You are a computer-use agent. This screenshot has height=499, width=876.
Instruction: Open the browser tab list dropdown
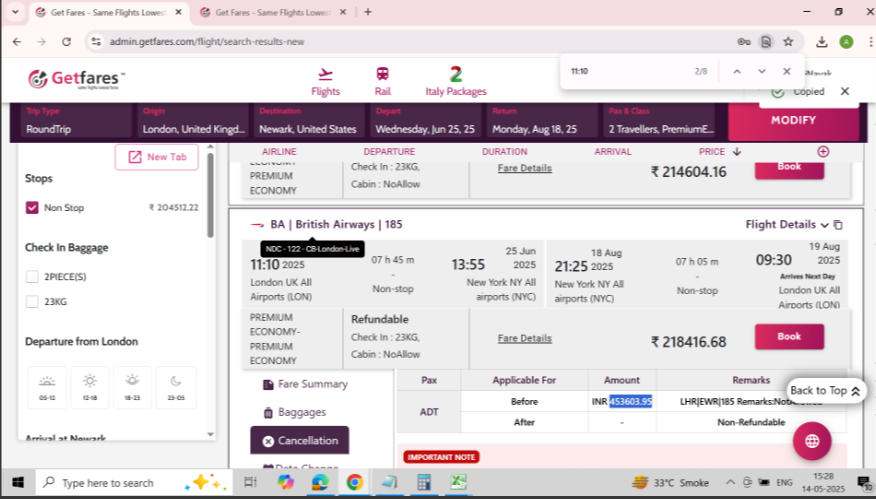coord(14,12)
